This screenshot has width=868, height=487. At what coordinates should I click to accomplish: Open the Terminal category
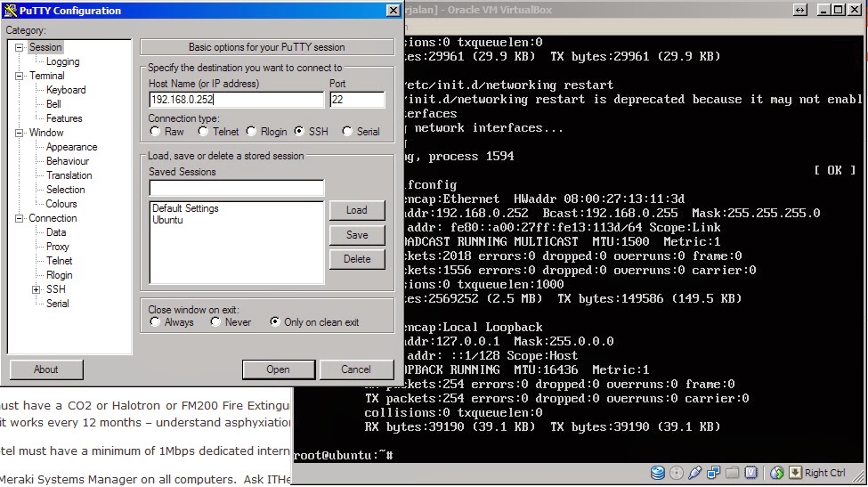pos(47,76)
